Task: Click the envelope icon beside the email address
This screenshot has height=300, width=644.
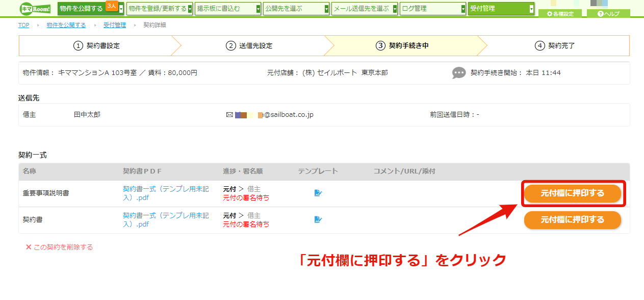Action: tap(229, 115)
